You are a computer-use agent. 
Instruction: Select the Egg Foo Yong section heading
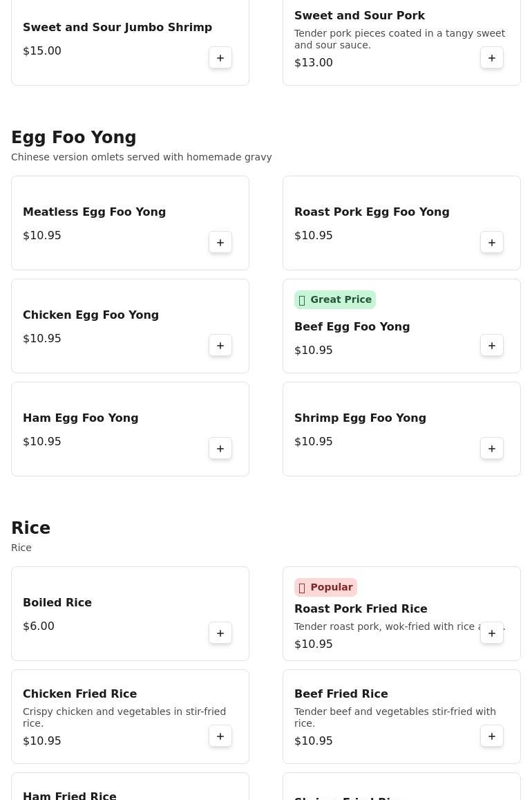74,138
